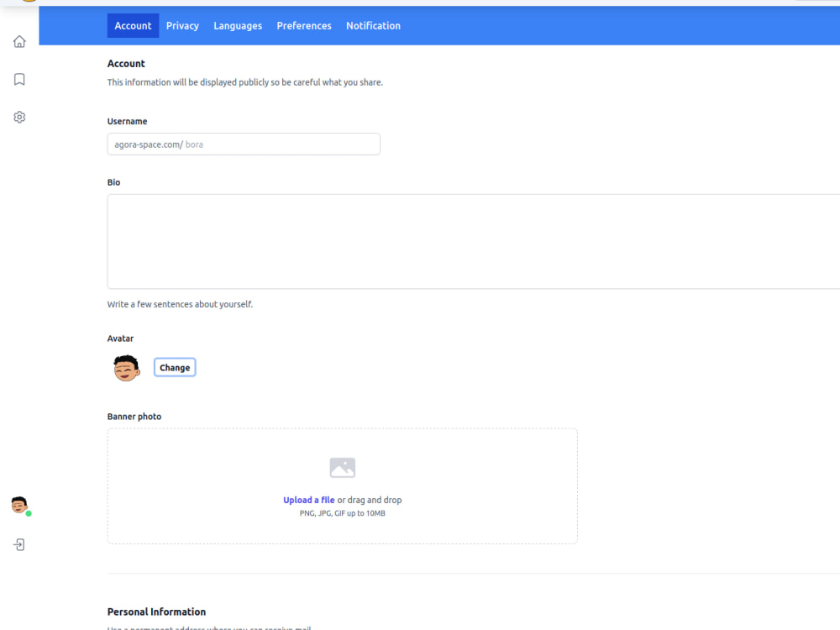Image resolution: width=840 pixels, height=630 pixels.
Task: Click the 'Banner photo' label
Action: pos(134,417)
